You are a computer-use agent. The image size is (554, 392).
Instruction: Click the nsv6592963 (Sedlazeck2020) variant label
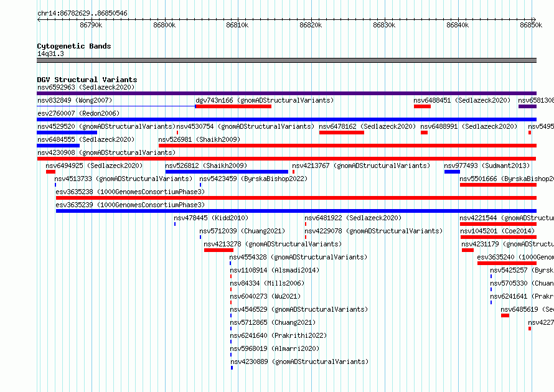(x=86, y=87)
